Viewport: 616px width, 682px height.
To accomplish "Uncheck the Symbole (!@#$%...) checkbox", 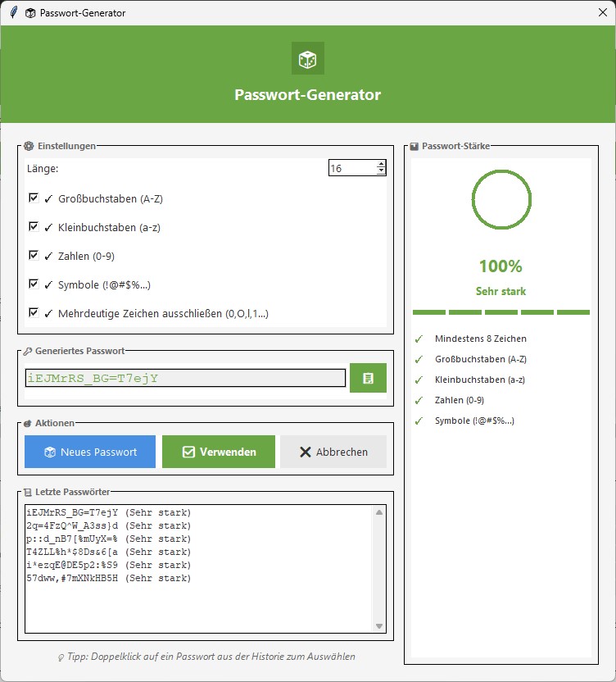I will click(34, 284).
